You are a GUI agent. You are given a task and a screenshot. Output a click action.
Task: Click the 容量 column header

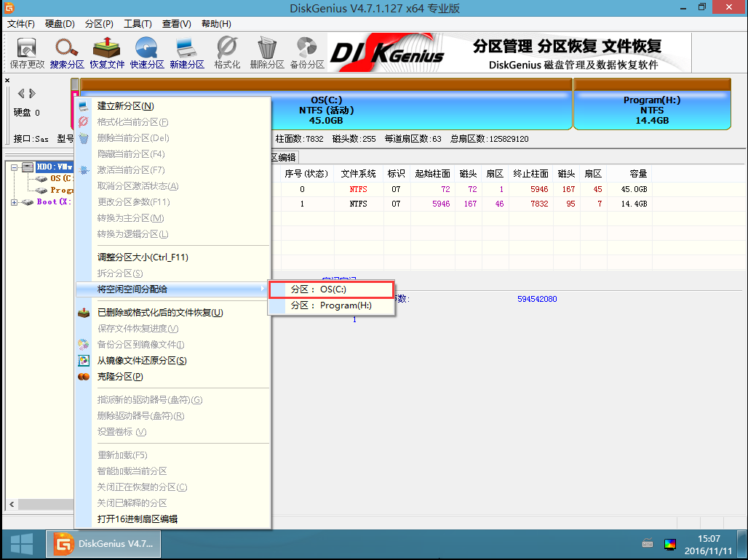629,174
